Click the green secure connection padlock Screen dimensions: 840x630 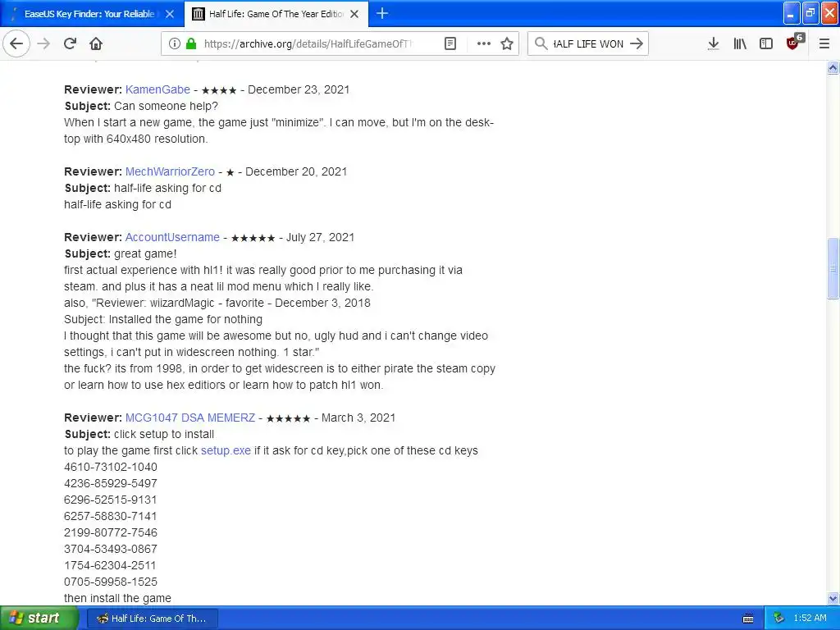(190, 43)
